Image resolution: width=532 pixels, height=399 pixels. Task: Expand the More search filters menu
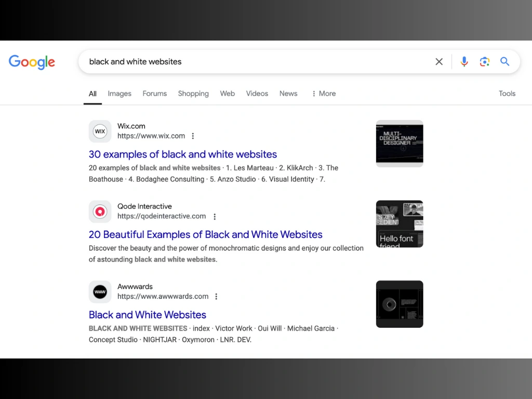tap(324, 94)
